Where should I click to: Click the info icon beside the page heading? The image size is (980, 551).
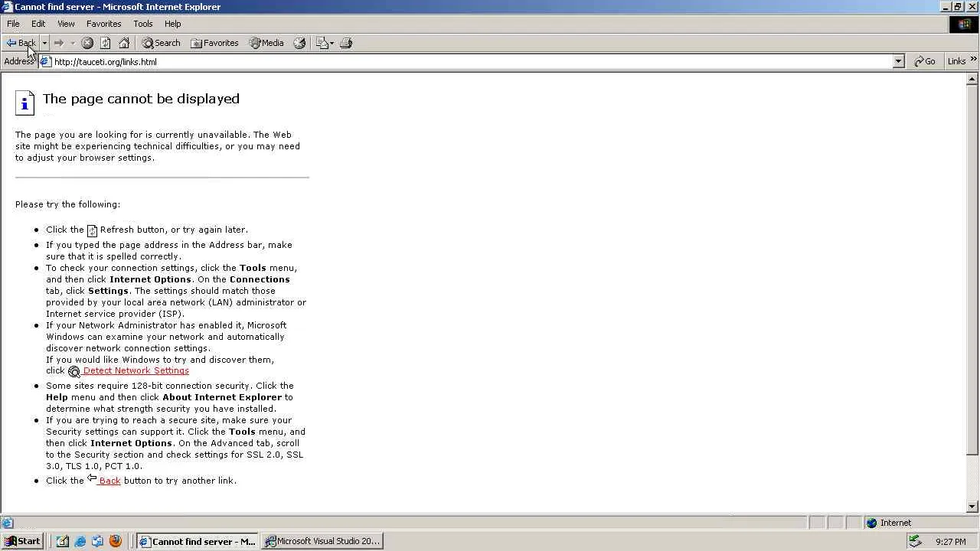coord(24,103)
